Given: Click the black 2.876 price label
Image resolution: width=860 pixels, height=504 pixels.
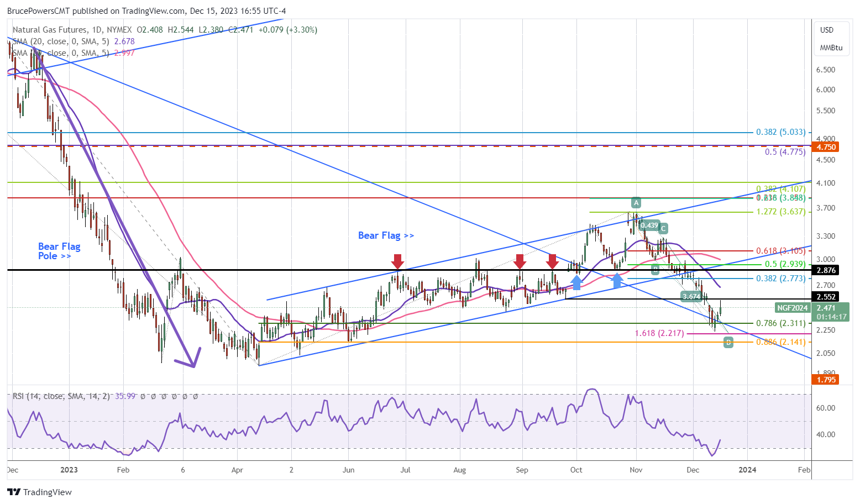Looking at the screenshot, I should pos(826,270).
